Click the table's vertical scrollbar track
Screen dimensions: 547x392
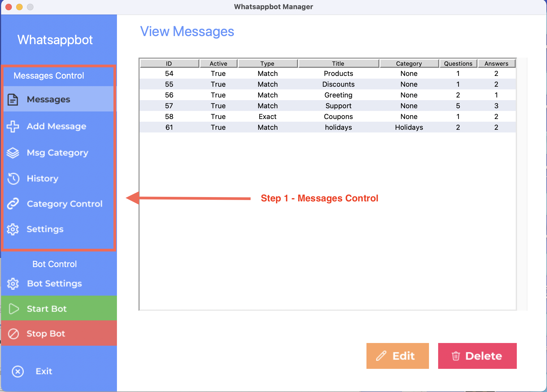pyautogui.click(x=522, y=184)
